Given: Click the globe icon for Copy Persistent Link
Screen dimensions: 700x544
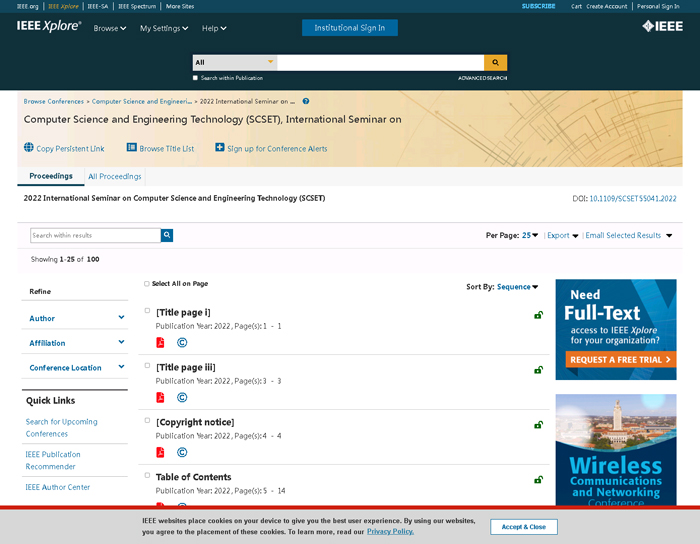Looking at the screenshot, I should coord(29,147).
